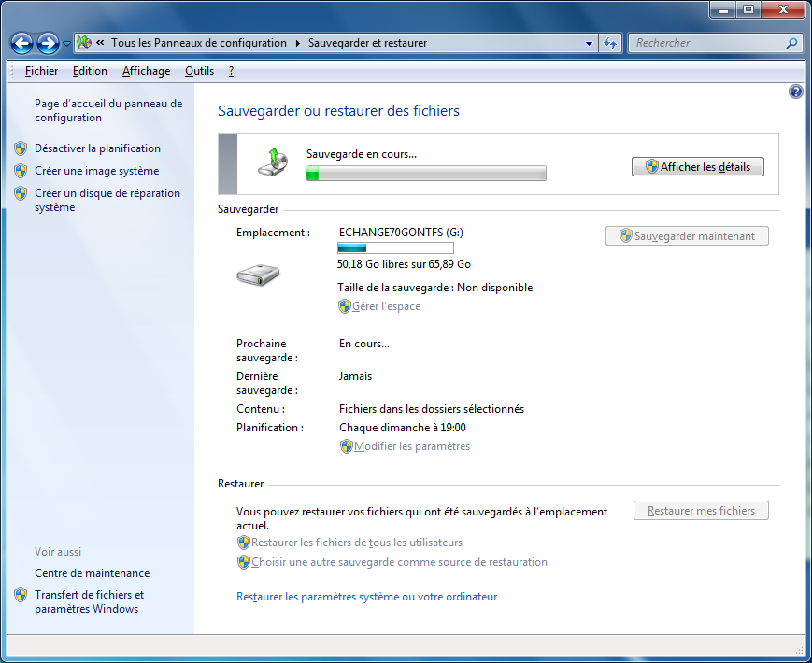This screenshot has height=663, width=812.
Task: Choose Créer un disque de réparation système
Action: tap(107, 200)
